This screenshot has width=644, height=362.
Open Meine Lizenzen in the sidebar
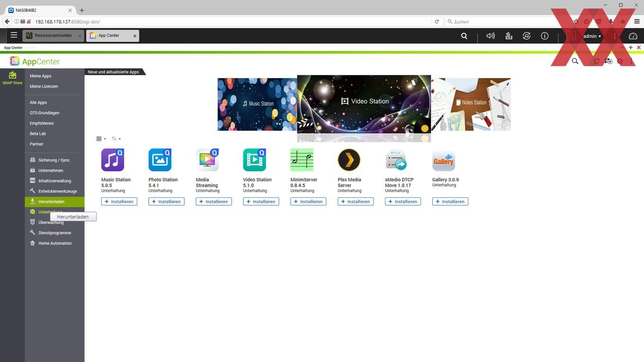pyautogui.click(x=44, y=86)
